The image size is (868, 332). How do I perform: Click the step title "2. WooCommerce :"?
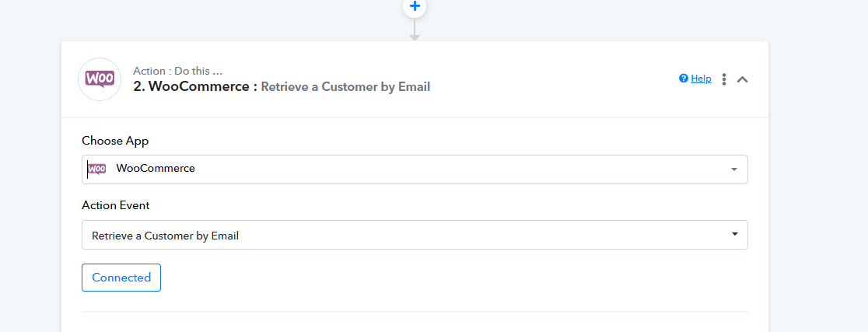[195, 86]
